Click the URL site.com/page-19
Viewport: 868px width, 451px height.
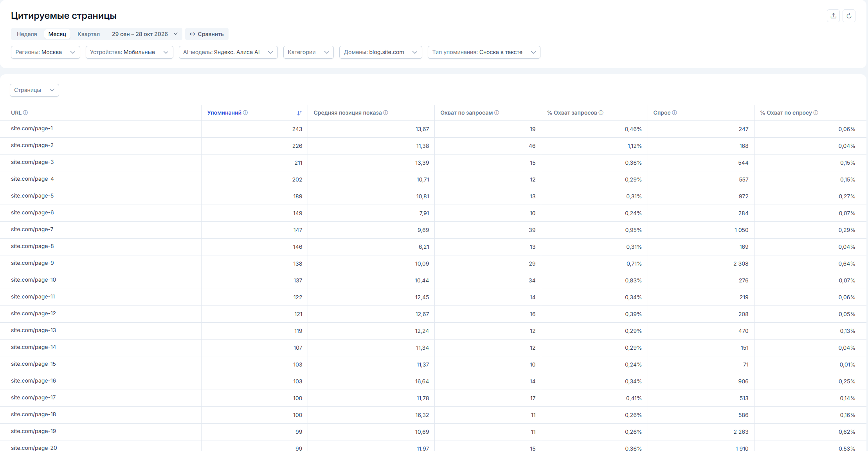point(33,431)
